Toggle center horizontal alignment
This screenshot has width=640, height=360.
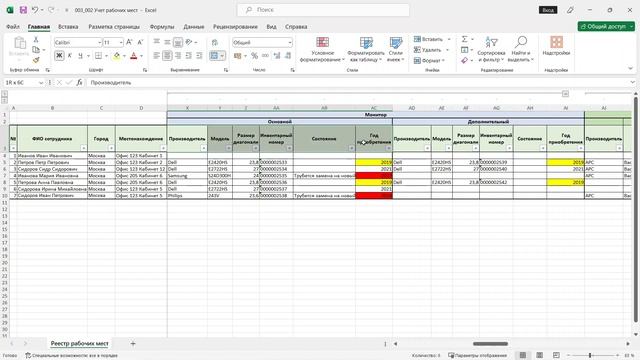point(167,56)
